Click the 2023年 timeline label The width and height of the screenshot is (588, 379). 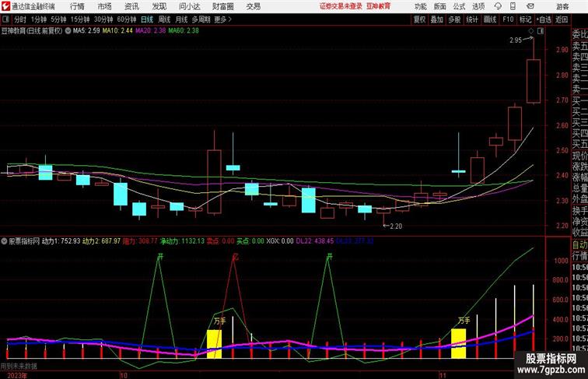coord(17,375)
